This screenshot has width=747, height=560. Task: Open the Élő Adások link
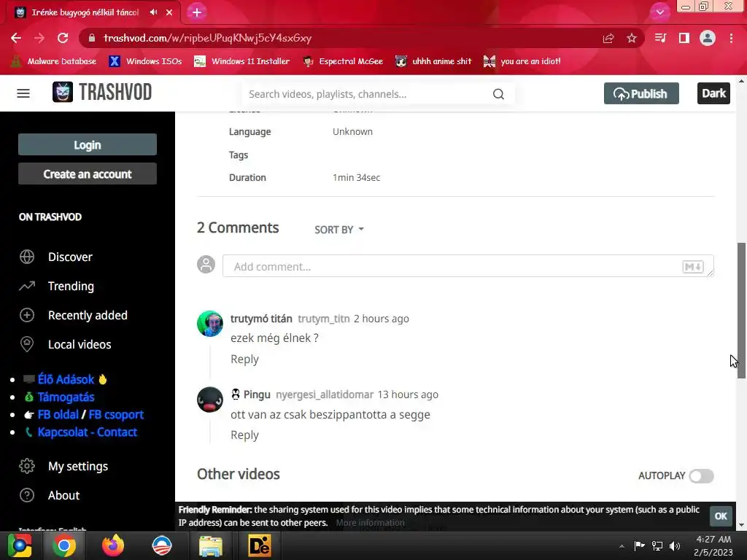(66, 379)
